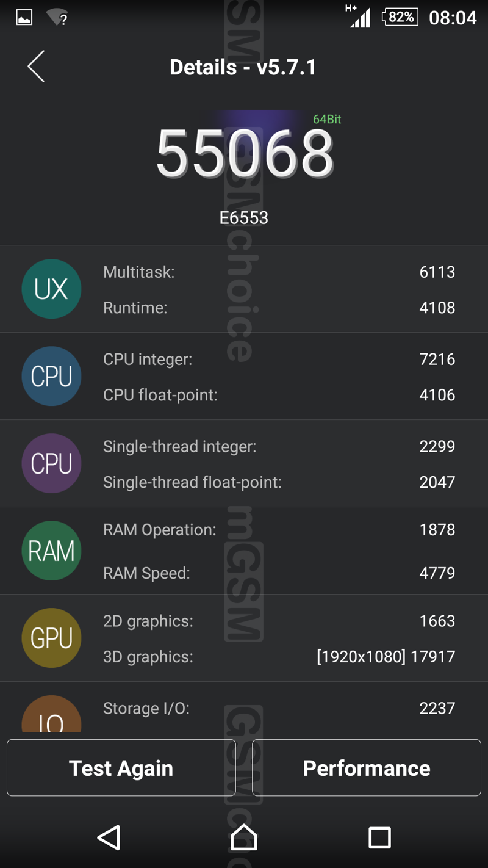Open recent apps with the square button
Viewport: 488px width, 868px height.
click(x=379, y=837)
